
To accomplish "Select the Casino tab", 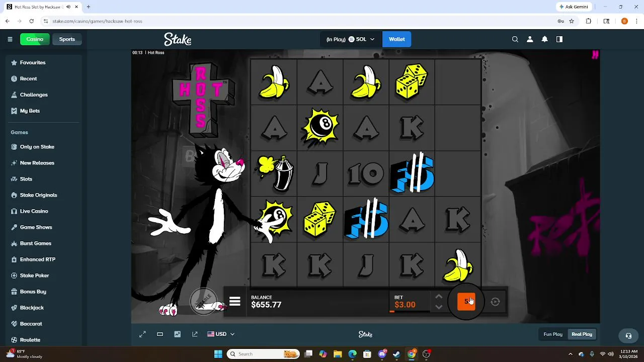I will [x=35, y=39].
